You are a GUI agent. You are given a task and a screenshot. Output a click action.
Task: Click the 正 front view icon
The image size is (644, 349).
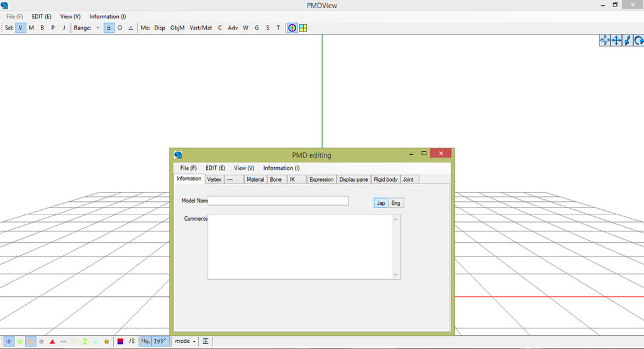coord(206,341)
